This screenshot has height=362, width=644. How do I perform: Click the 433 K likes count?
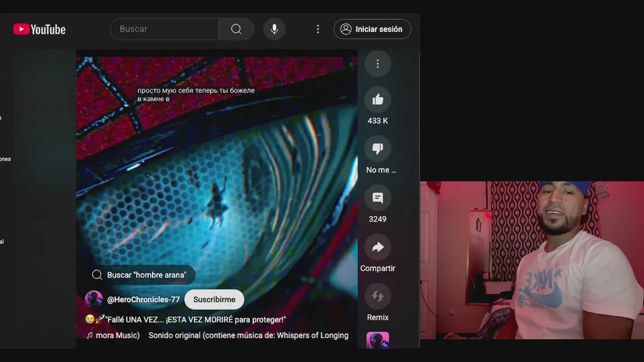(x=378, y=121)
